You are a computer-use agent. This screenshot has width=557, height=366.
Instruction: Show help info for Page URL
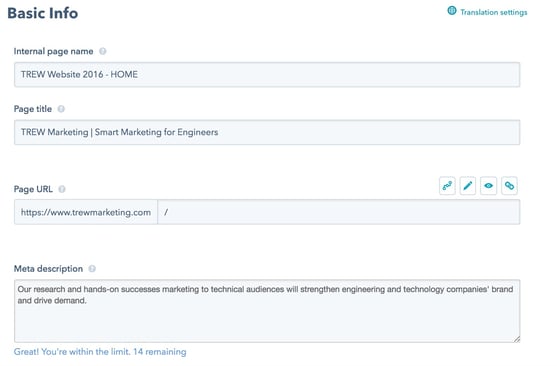62,189
